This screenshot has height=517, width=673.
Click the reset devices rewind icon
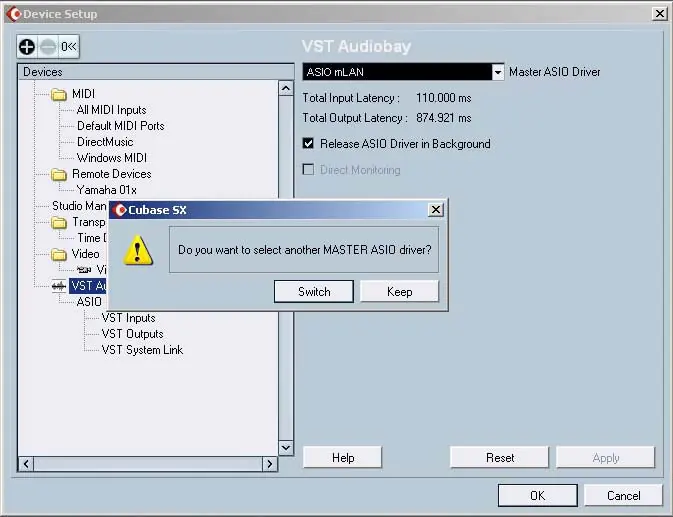(69, 46)
